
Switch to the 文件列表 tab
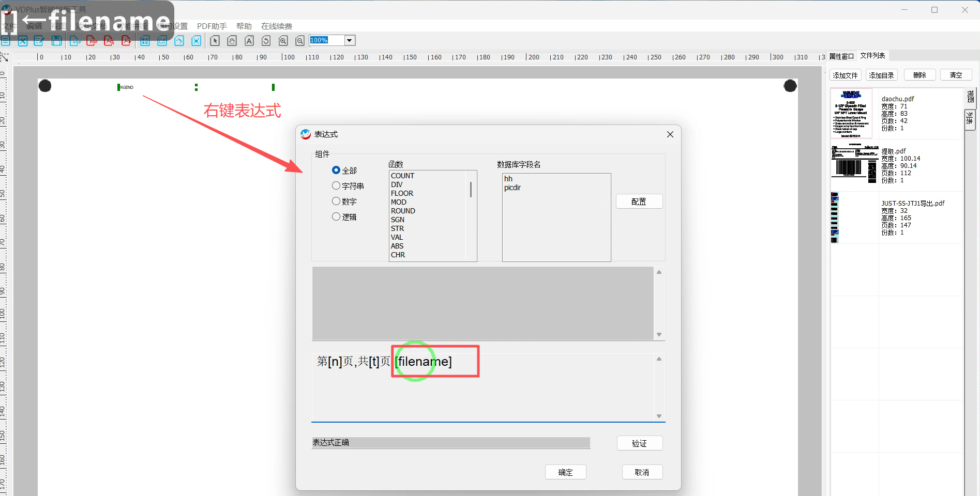[873, 56]
